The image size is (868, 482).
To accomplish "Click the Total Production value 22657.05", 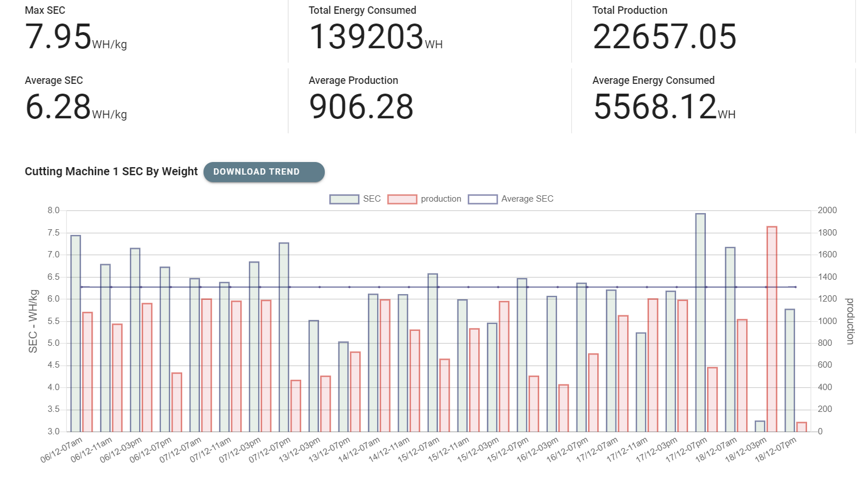I will (x=665, y=37).
